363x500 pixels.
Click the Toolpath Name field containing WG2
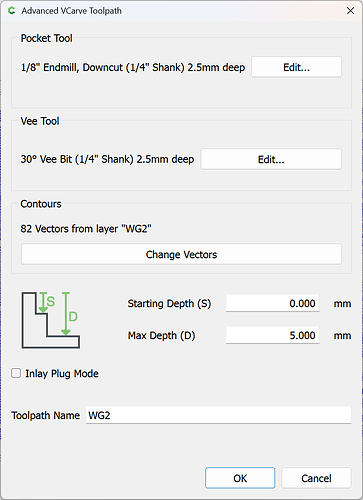click(x=218, y=415)
